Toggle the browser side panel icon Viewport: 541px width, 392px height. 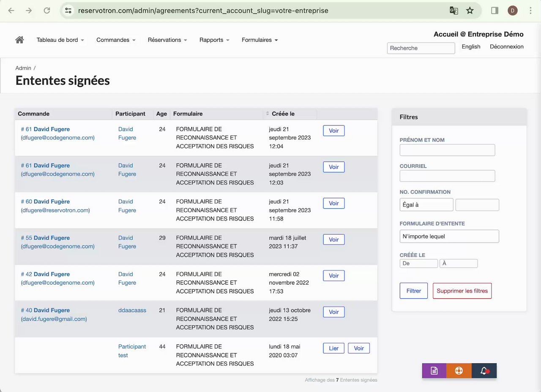pyautogui.click(x=495, y=11)
